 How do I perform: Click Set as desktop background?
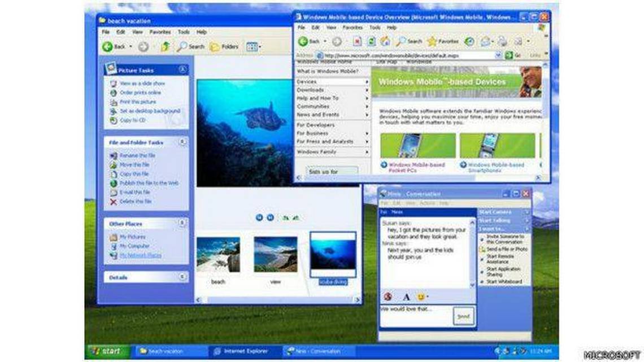point(150,111)
